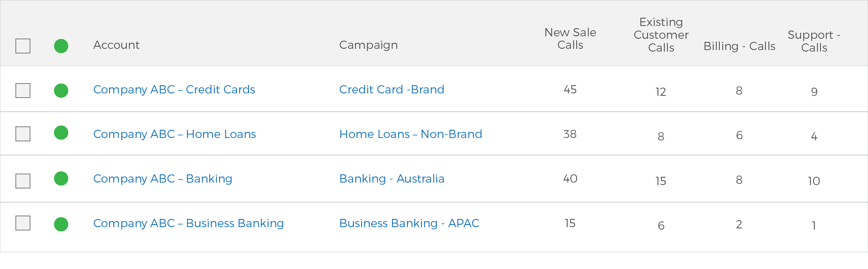Open Company ABC – Credit Cards account link
This screenshot has width=868, height=269.
(174, 89)
